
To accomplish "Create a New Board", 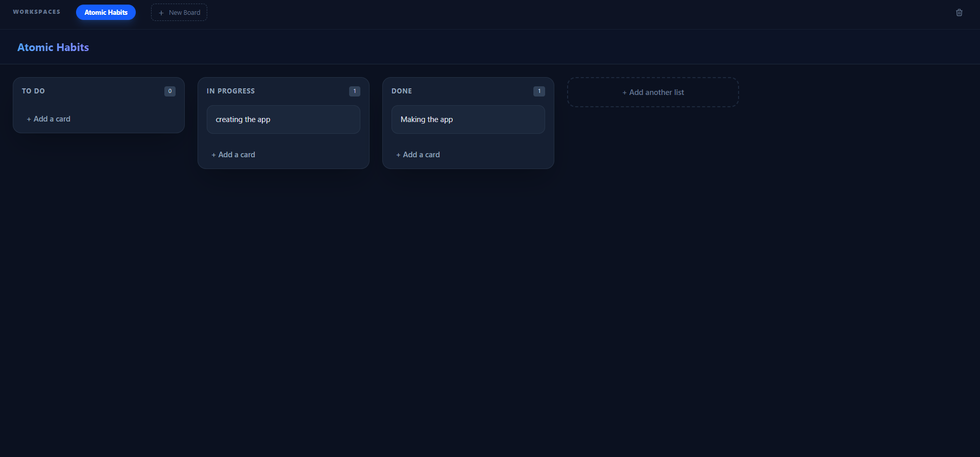I will coord(179,12).
